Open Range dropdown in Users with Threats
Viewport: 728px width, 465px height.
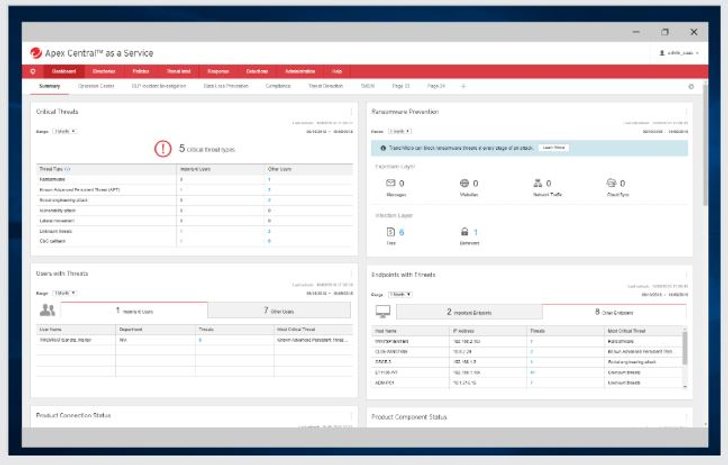point(65,293)
